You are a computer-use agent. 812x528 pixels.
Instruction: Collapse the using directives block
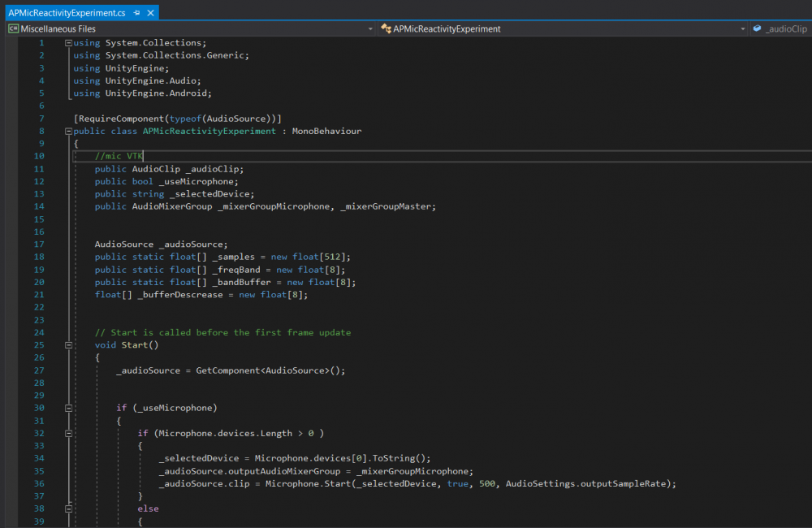tap(68, 43)
